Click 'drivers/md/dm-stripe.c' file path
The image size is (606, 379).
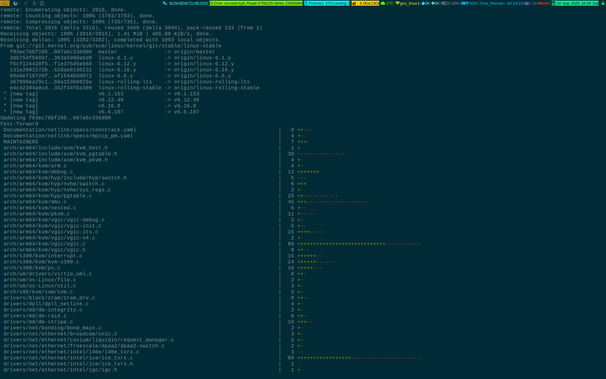point(38,322)
